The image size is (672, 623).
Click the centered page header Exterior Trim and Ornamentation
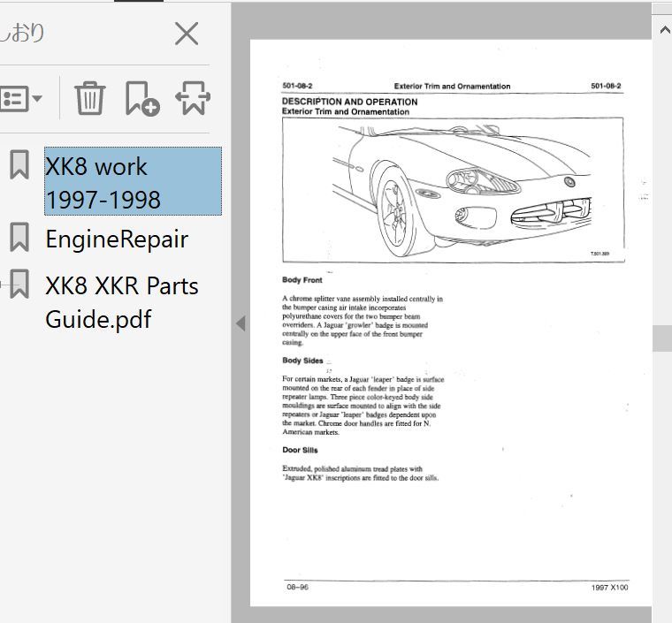[452, 86]
